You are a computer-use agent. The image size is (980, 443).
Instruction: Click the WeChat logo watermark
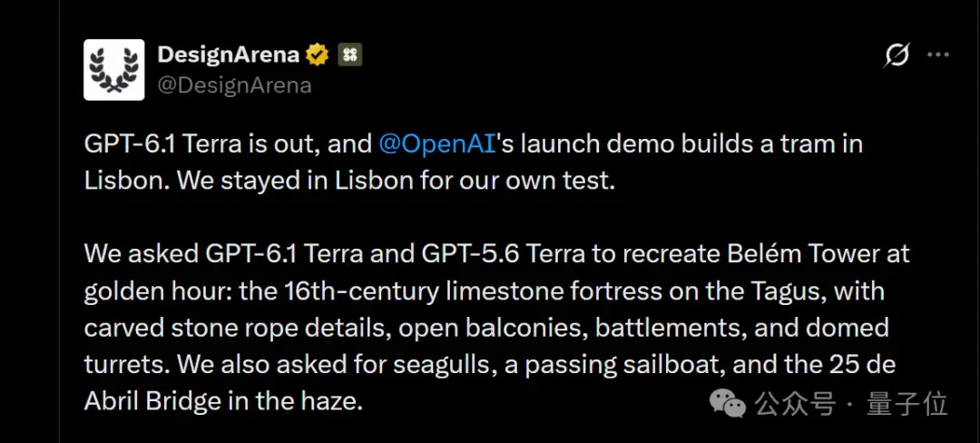(x=728, y=404)
